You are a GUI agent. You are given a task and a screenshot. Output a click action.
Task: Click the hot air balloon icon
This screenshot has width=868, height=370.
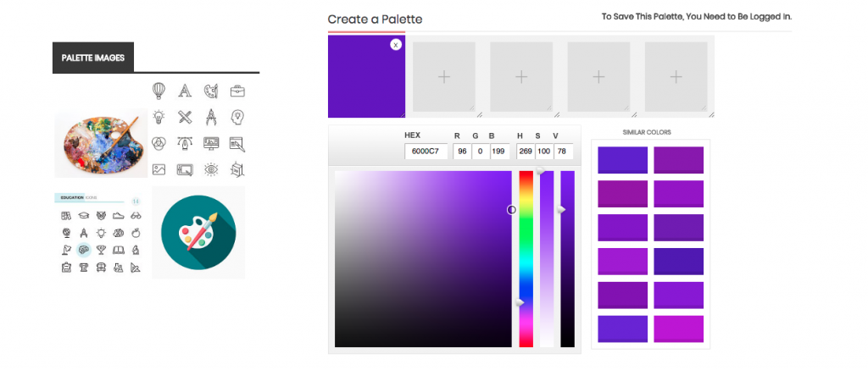coord(159,91)
